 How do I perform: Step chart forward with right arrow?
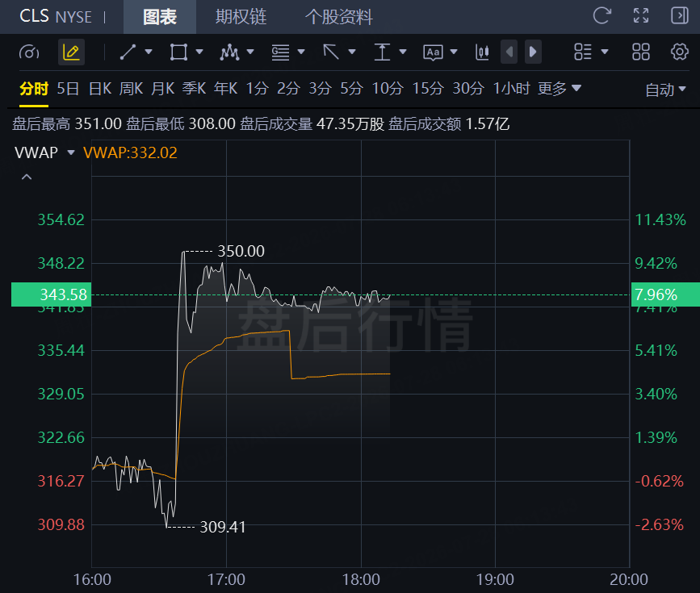[533, 52]
